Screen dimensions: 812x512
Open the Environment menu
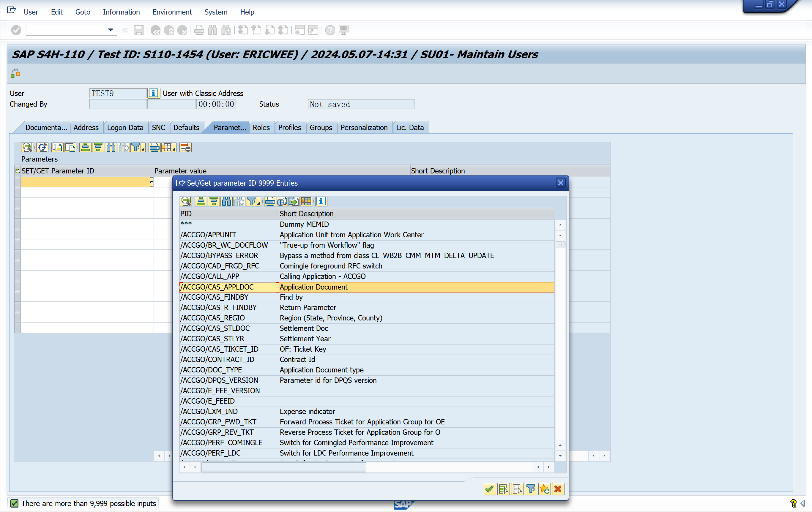[x=172, y=12]
